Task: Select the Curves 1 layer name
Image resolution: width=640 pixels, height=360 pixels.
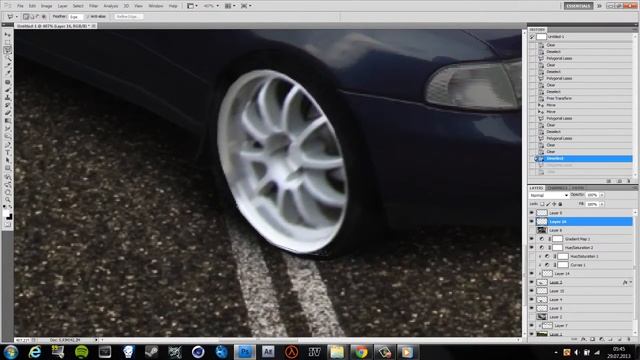Action: [x=578, y=265]
